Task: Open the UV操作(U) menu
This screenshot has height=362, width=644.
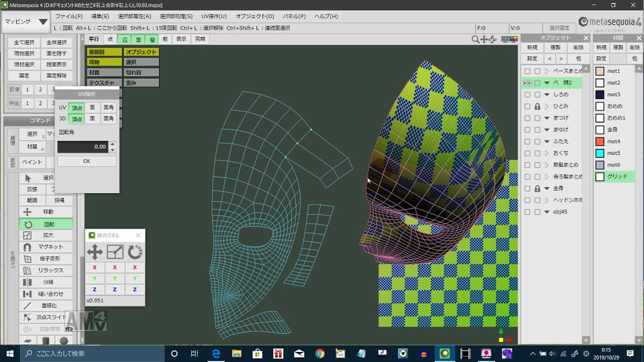Action: point(214,16)
